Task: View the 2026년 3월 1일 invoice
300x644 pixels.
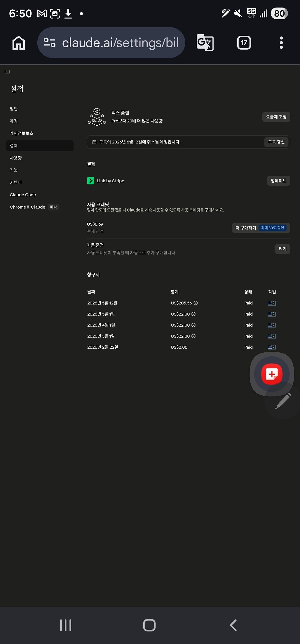Action: click(x=272, y=336)
